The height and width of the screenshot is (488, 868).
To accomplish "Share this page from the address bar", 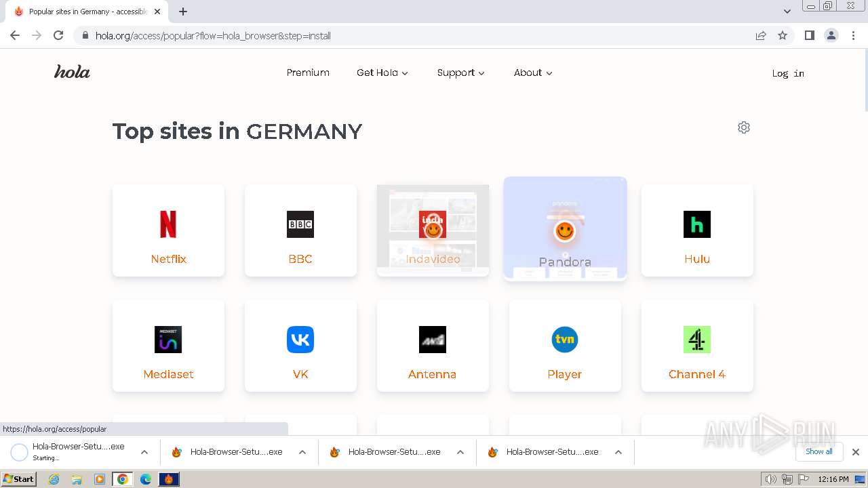I will click(x=761, y=35).
